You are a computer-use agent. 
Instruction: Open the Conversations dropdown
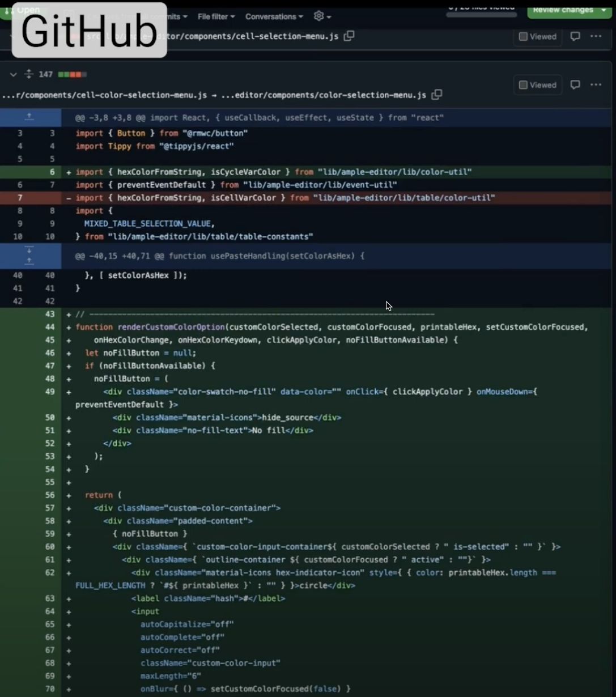(274, 16)
